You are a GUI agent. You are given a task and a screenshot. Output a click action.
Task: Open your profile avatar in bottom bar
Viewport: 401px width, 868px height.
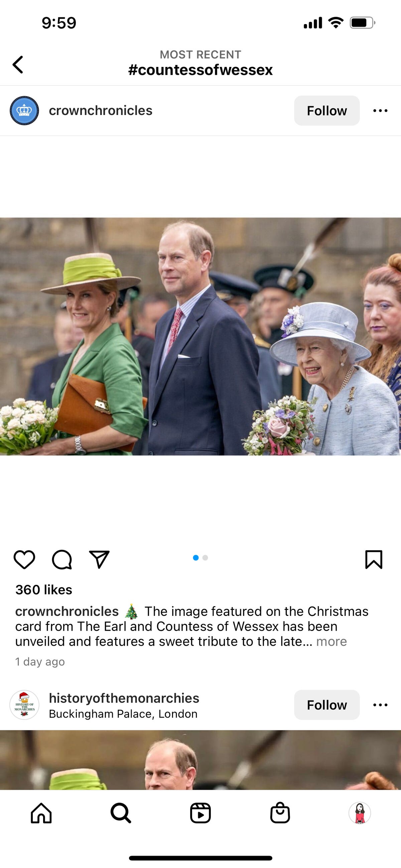tap(360, 813)
